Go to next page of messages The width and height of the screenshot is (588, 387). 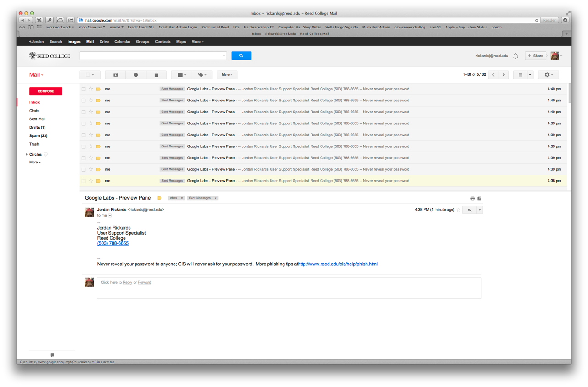click(503, 75)
